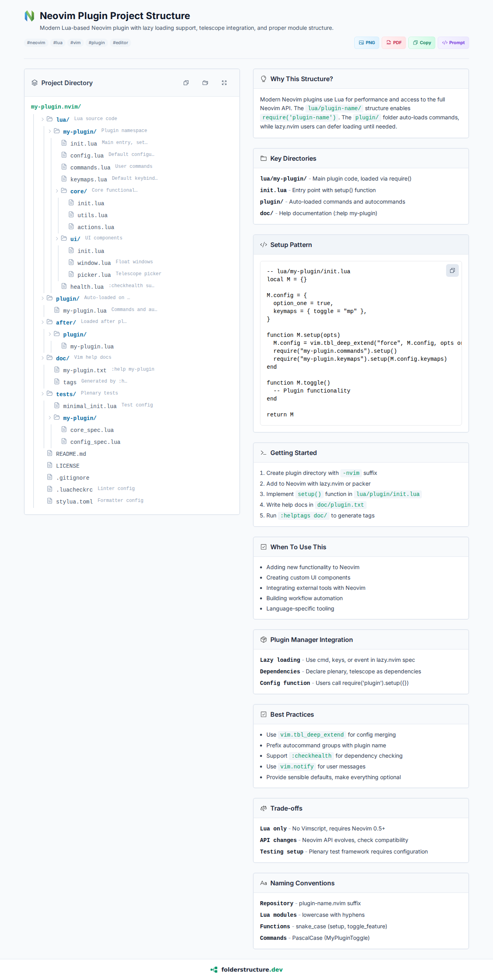Collapse the tests/ folder
Viewport: 493px width, 980px height.
point(43,394)
